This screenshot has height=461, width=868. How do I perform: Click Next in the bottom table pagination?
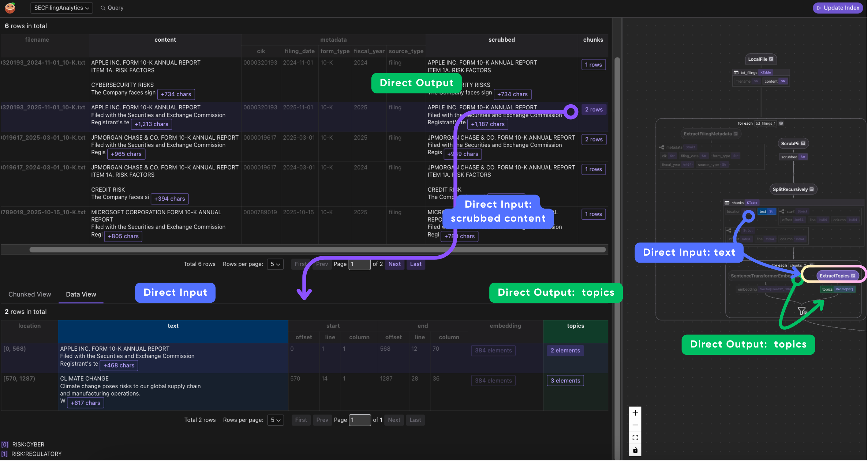tap(394, 420)
